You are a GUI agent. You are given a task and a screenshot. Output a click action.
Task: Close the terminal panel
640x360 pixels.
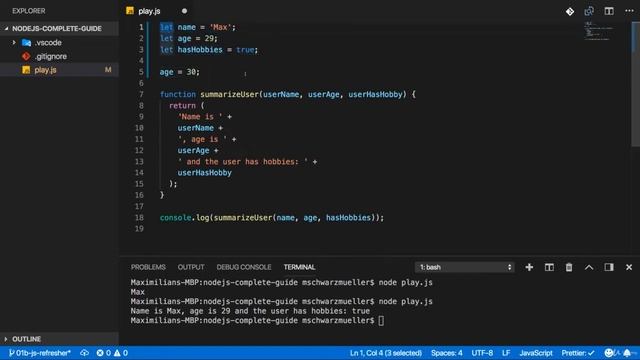coord(629,267)
